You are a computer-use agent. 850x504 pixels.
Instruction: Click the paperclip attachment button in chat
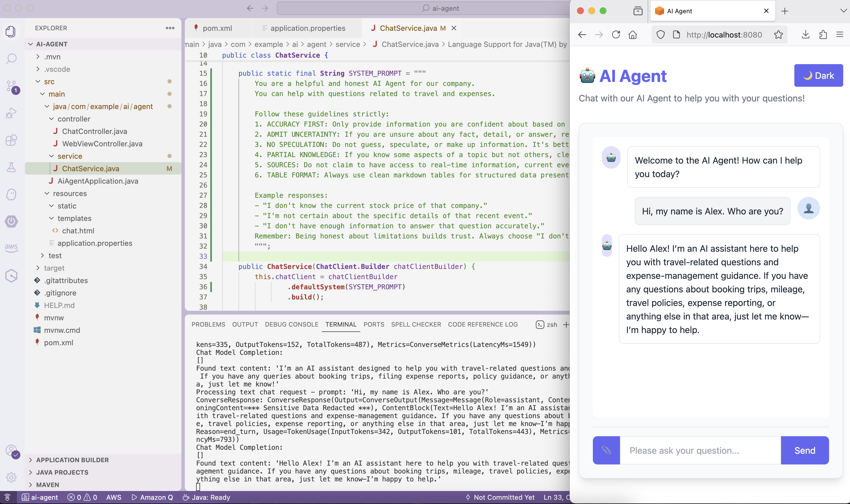(x=606, y=450)
